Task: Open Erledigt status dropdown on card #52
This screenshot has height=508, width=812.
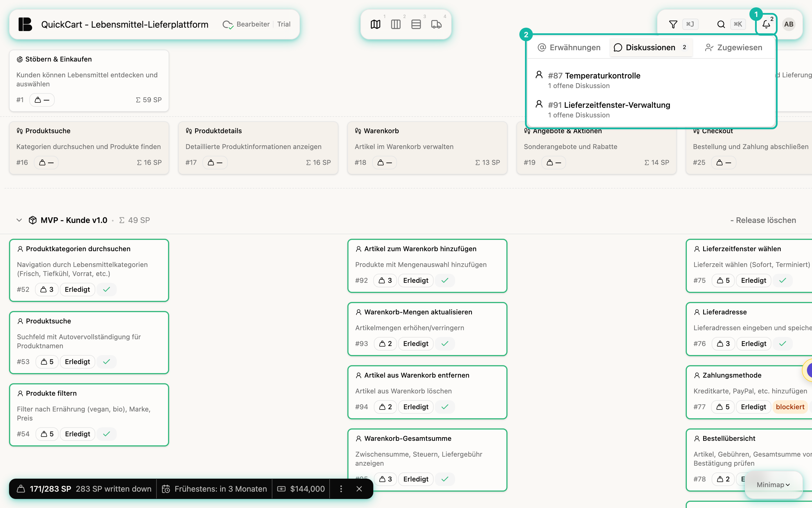Action: (78, 289)
